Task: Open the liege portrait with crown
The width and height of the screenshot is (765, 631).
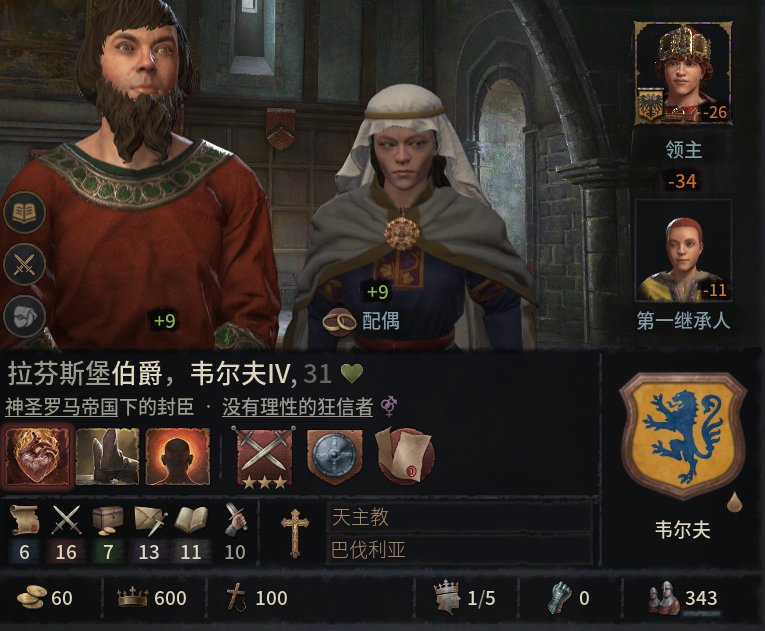Action: (x=683, y=73)
